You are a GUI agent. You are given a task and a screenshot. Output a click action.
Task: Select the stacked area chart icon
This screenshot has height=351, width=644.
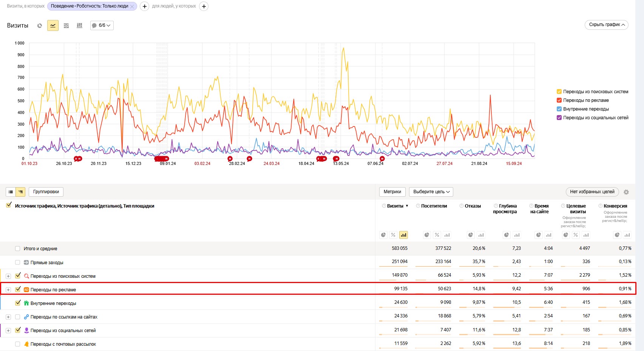coord(66,26)
